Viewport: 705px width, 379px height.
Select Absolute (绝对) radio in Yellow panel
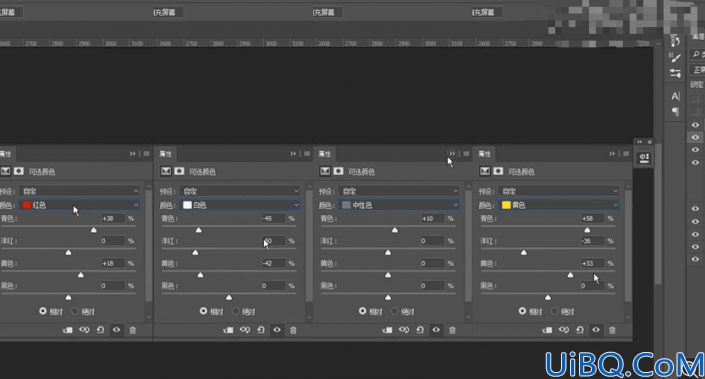coord(554,311)
